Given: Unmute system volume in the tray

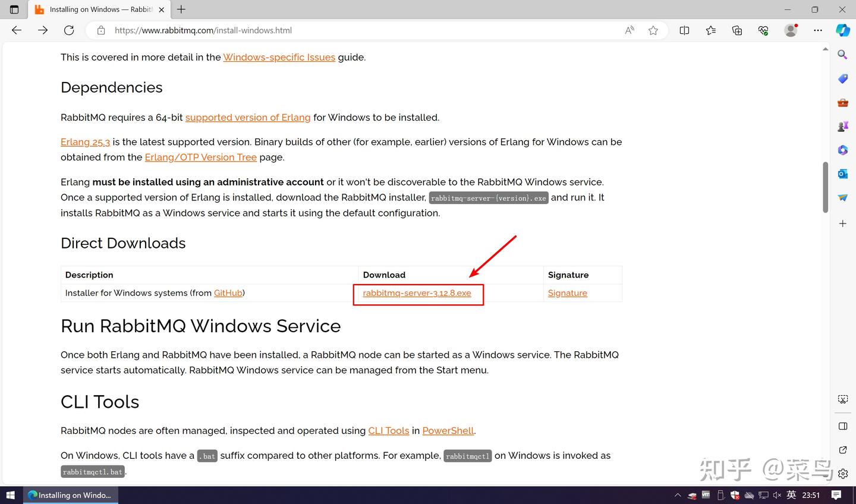Looking at the screenshot, I should [x=777, y=494].
